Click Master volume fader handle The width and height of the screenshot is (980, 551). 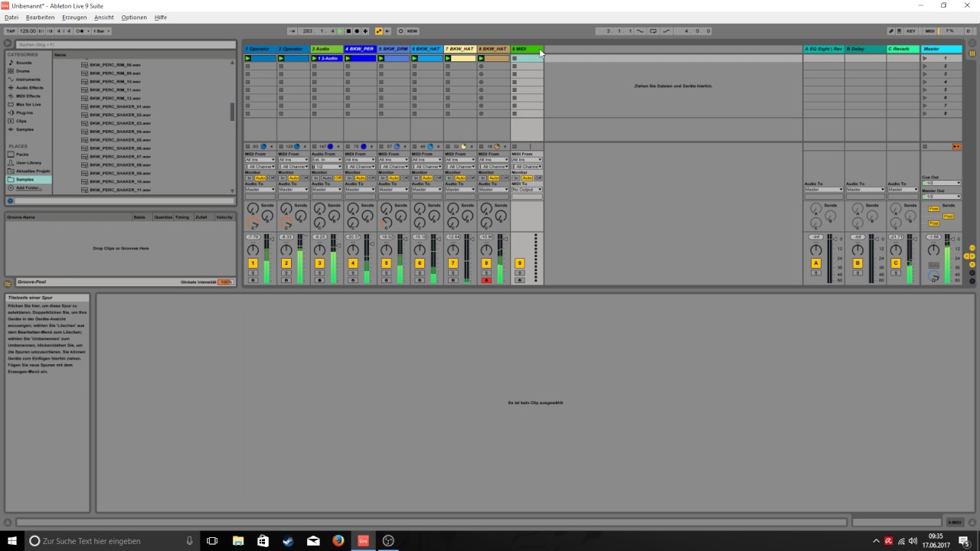[x=953, y=239]
